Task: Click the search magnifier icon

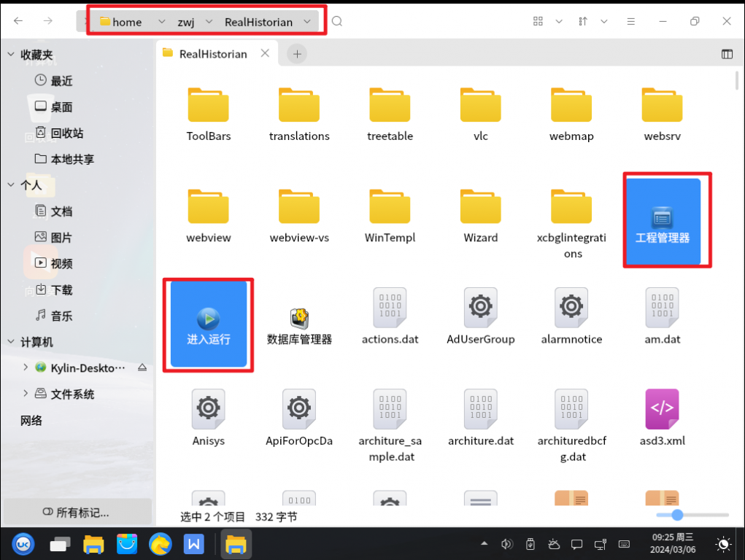Action: point(337,21)
